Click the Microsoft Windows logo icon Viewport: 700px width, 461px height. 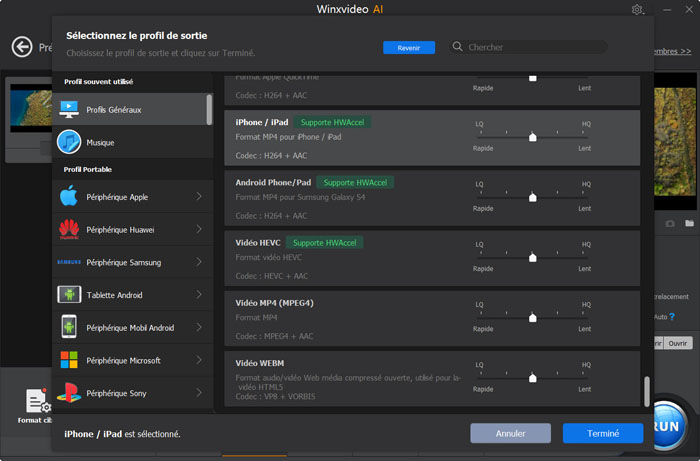(x=69, y=360)
